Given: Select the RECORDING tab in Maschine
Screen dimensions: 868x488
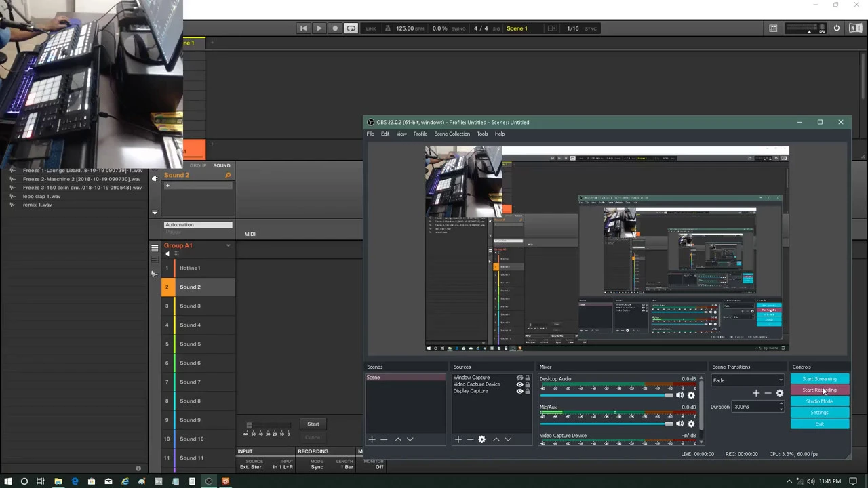Looking at the screenshot, I should click(313, 451).
